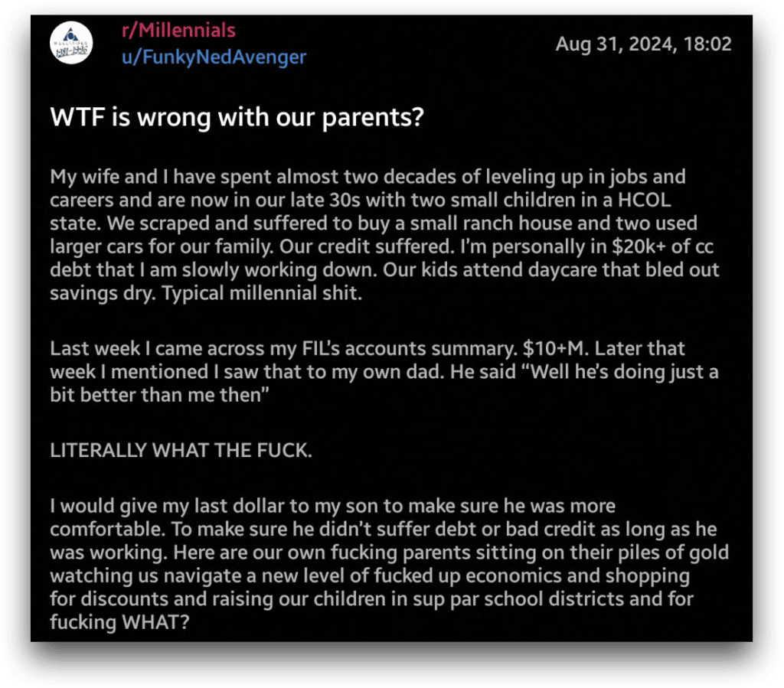This screenshot has height=688, width=784.
Task: Visit the u/FunkyNedAvenger user profile
Action: (214, 57)
